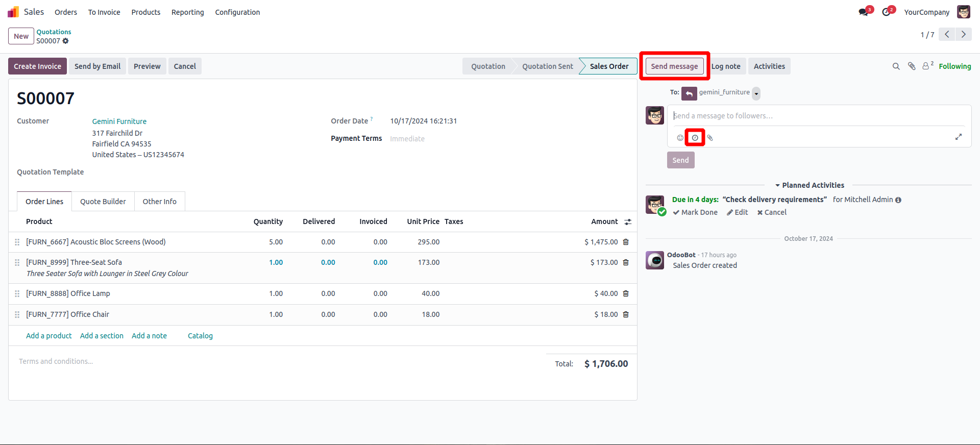Viewport: 980px width, 445px height.
Task: Open the Reporting menu
Action: tap(188, 12)
